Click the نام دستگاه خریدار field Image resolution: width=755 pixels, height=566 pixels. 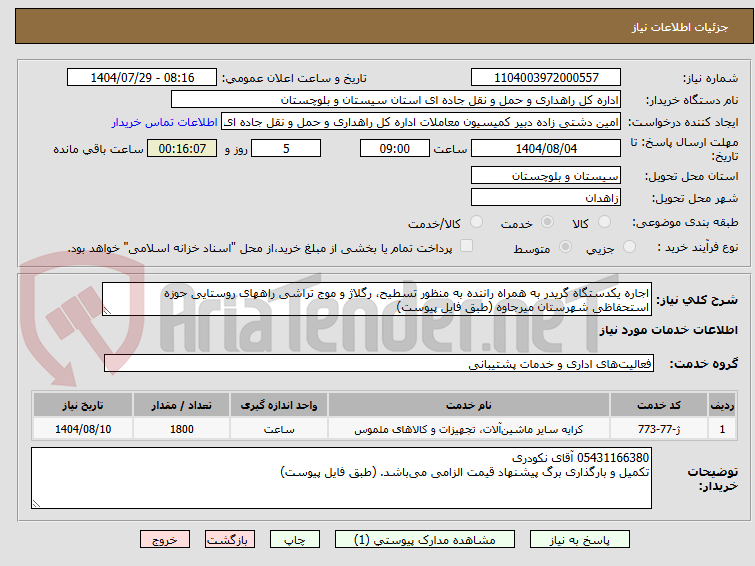point(396,100)
